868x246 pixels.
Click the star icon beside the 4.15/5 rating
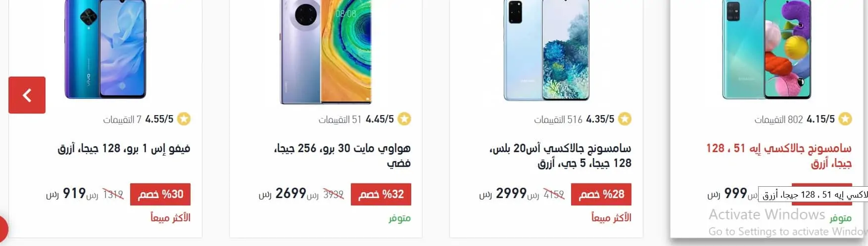point(845,119)
